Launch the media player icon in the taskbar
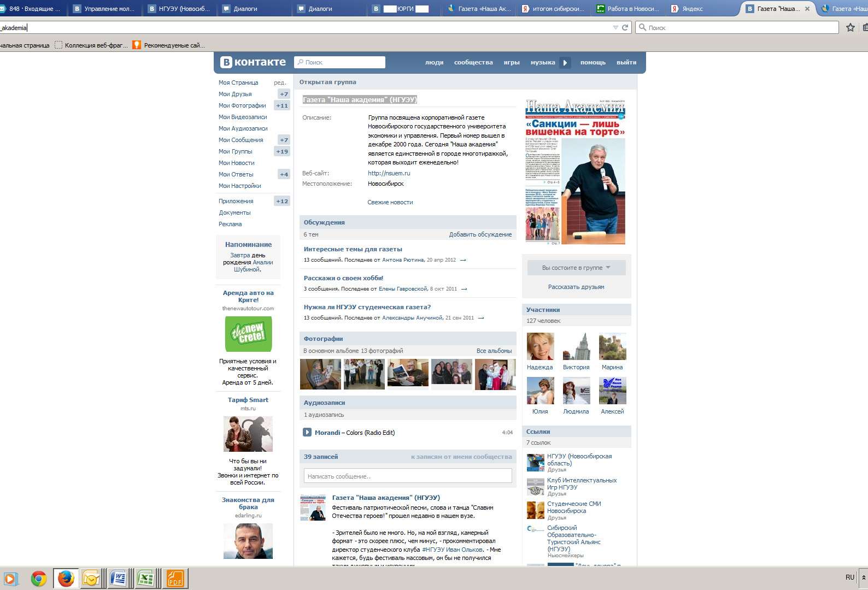This screenshot has height=590, width=868. 10,579
